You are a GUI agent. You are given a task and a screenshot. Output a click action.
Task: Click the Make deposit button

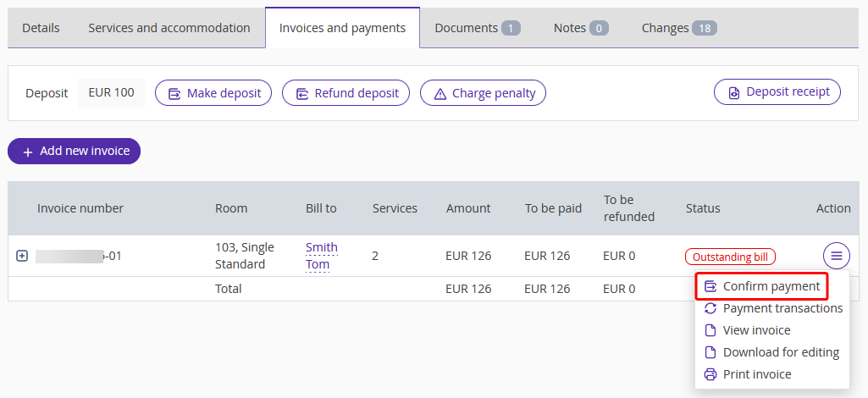(213, 93)
